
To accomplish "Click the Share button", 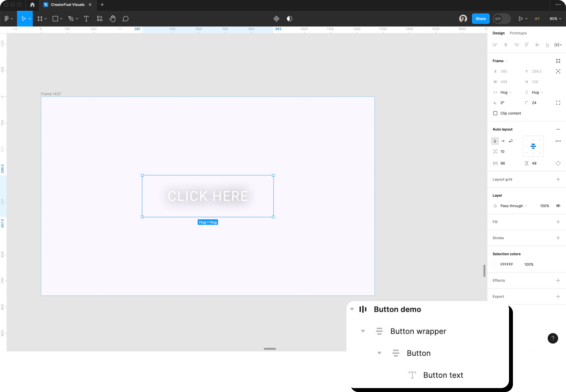I will click(x=481, y=19).
